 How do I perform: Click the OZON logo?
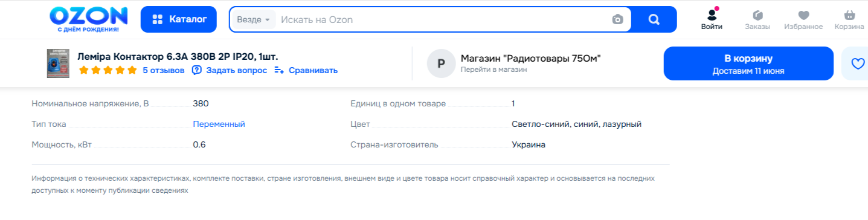[88, 19]
